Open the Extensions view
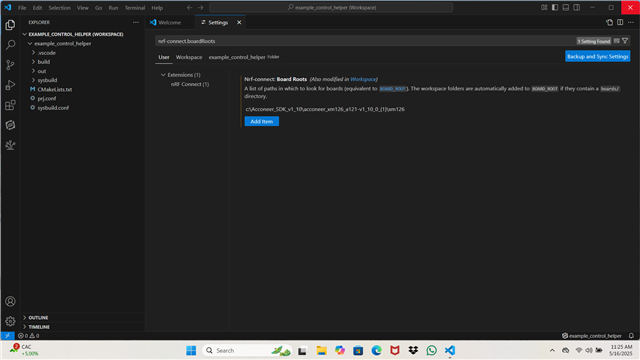 click(10, 105)
